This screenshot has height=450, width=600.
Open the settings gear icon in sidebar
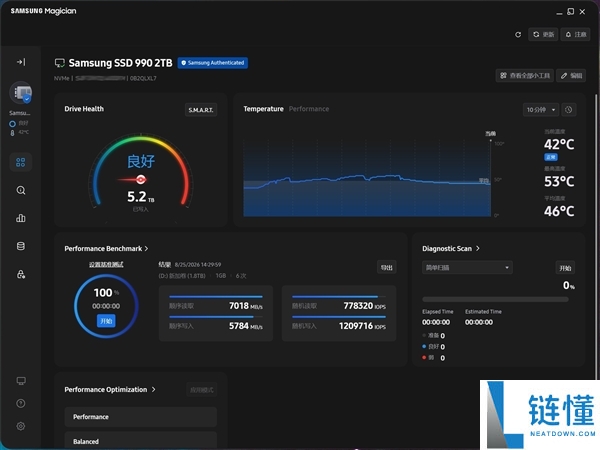coord(21,426)
